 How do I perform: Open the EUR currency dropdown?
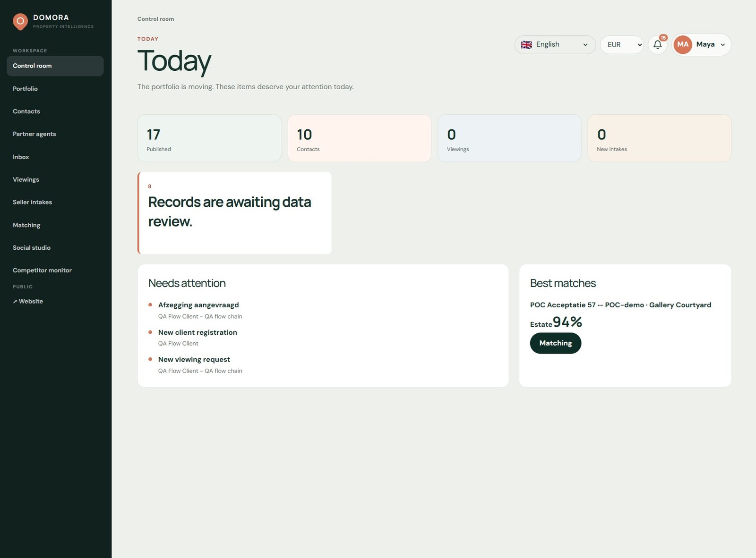pyautogui.click(x=622, y=45)
